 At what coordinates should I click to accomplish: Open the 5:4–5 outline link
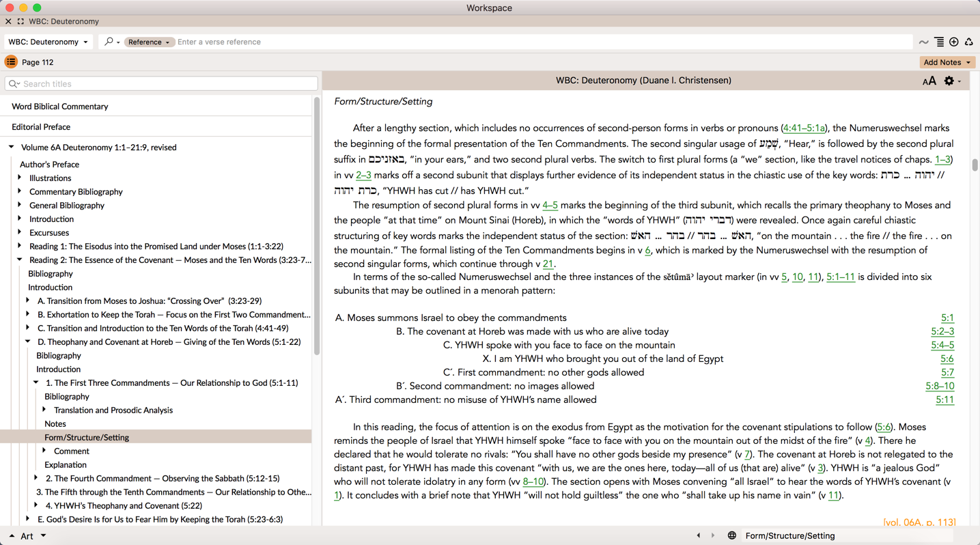pos(942,346)
